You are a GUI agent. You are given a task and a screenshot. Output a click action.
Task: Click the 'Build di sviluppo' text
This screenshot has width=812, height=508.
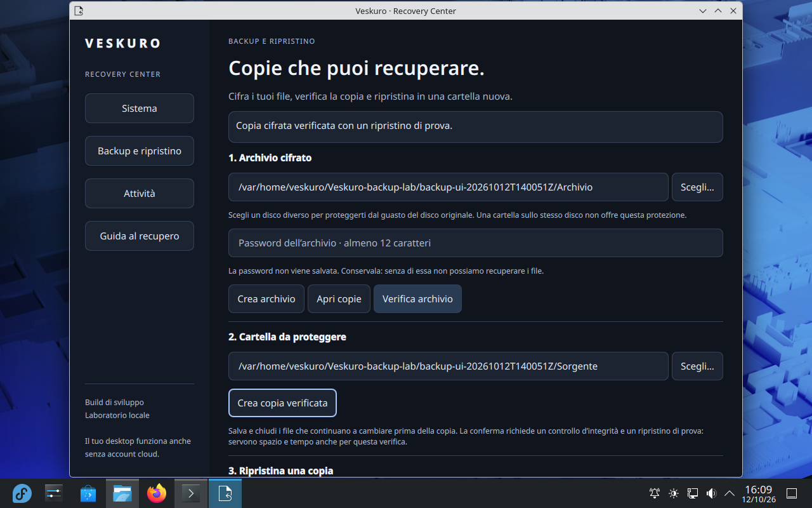coord(114,403)
